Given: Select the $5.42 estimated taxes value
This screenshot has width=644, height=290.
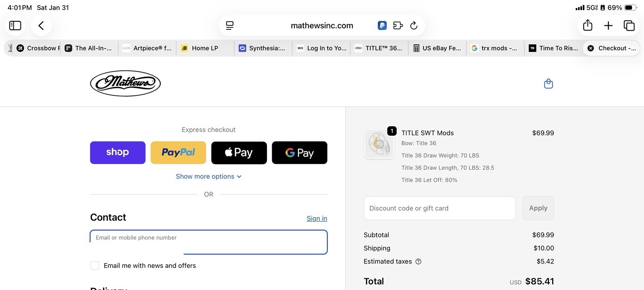Looking at the screenshot, I should [x=545, y=261].
